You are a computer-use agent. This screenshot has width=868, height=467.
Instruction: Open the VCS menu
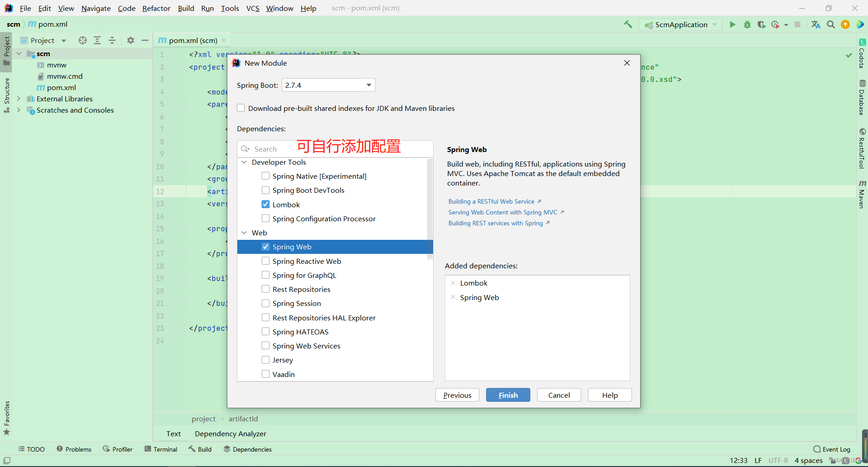(x=253, y=8)
